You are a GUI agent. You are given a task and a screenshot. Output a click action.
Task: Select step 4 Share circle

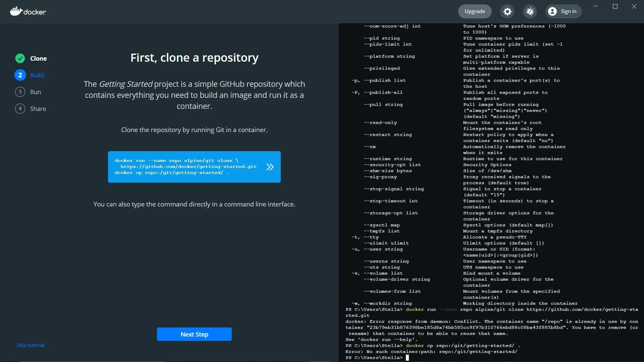tap(20, 109)
